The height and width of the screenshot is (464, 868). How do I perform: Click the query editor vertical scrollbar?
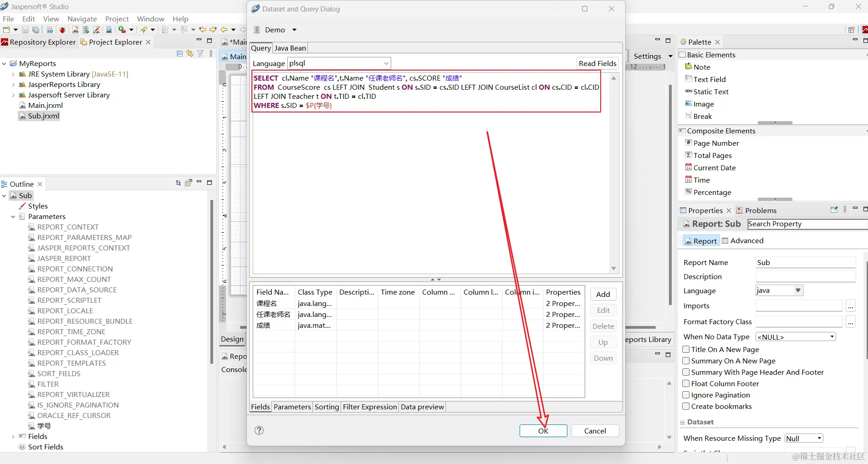pos(613,173)
